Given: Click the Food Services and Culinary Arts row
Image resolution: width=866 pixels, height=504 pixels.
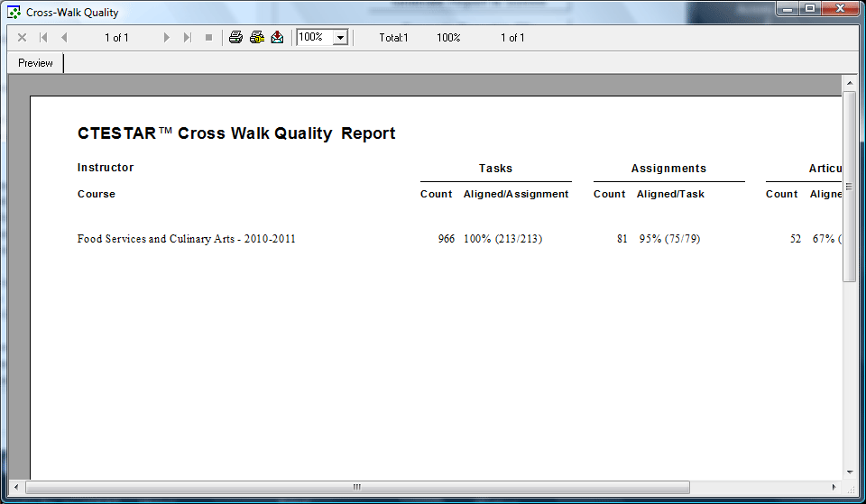Looking at the screenshot, I should click(187, 239).
